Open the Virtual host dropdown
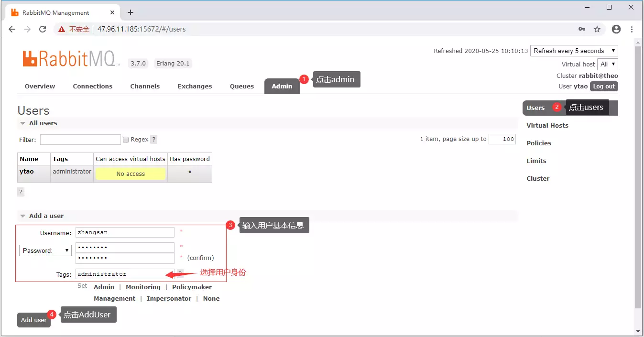644x337 pixels. click(x=608, y=64)
